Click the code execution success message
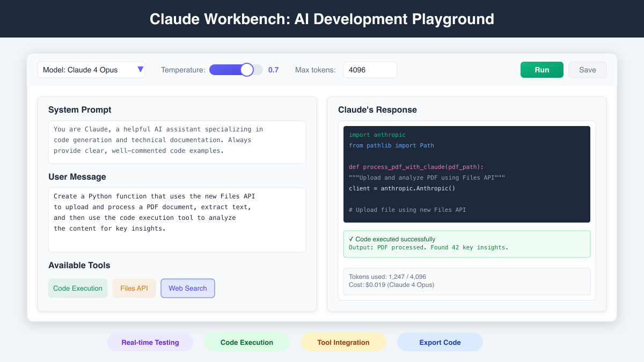This screenshot has height=362, width=644. pyautogui.click(x=466, y=243)
